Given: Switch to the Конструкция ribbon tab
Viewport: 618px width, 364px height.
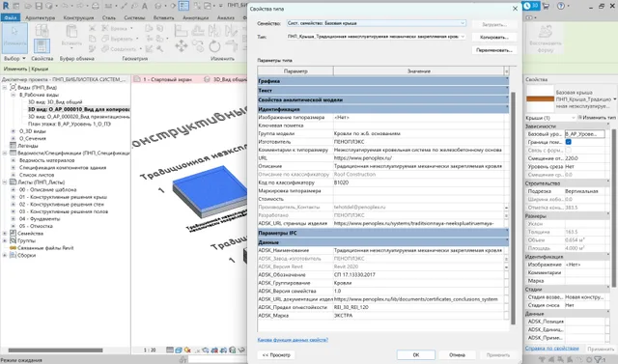Looking at the screenshot, I should click(x=79, y=17).
